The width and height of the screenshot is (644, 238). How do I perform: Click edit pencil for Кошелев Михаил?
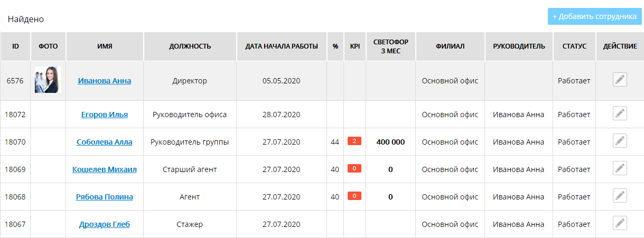[x=620, y=169]
